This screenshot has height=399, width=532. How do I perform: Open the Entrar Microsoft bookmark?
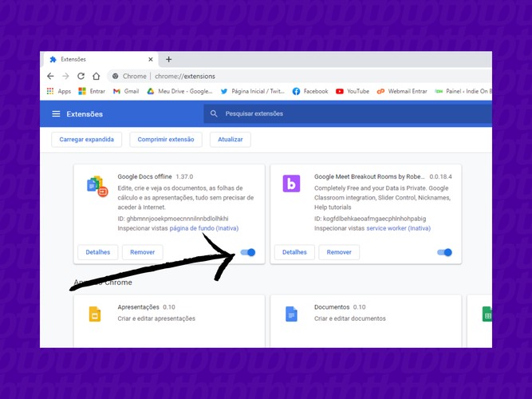click(92, 91)
